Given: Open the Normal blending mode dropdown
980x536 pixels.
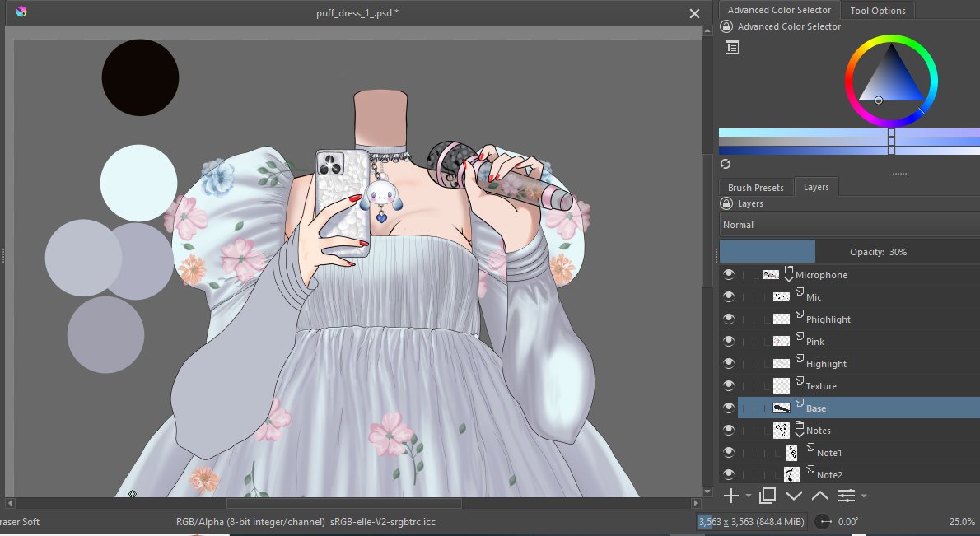Looking at the screenshot, I should point(849,225).
